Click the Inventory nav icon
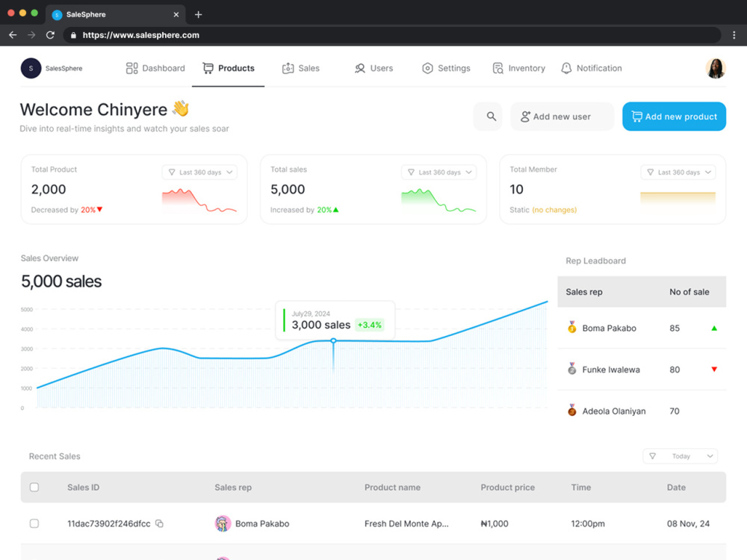This screenshot has width=747, height=560. (498, 68)
